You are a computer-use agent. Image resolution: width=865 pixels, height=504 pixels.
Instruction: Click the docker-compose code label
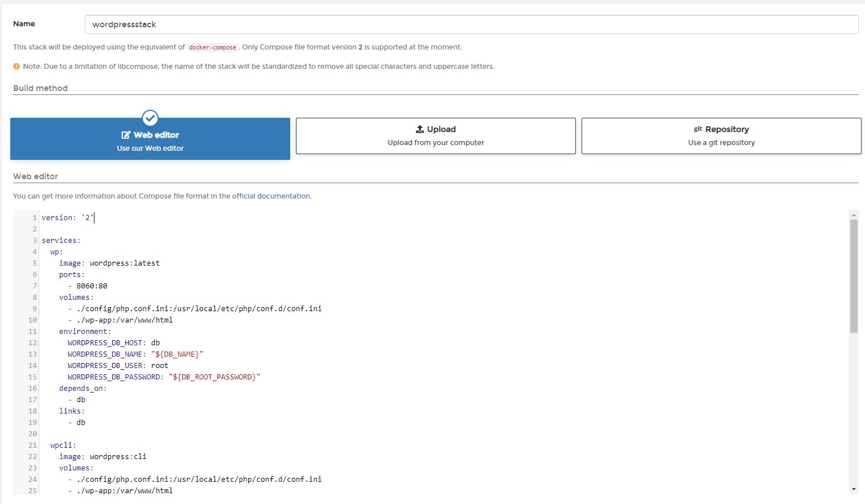coord(212,47)
